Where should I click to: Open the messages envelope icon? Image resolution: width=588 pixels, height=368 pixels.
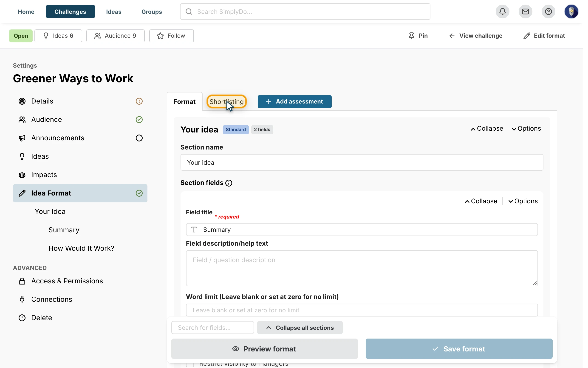[x=525, y=11]
